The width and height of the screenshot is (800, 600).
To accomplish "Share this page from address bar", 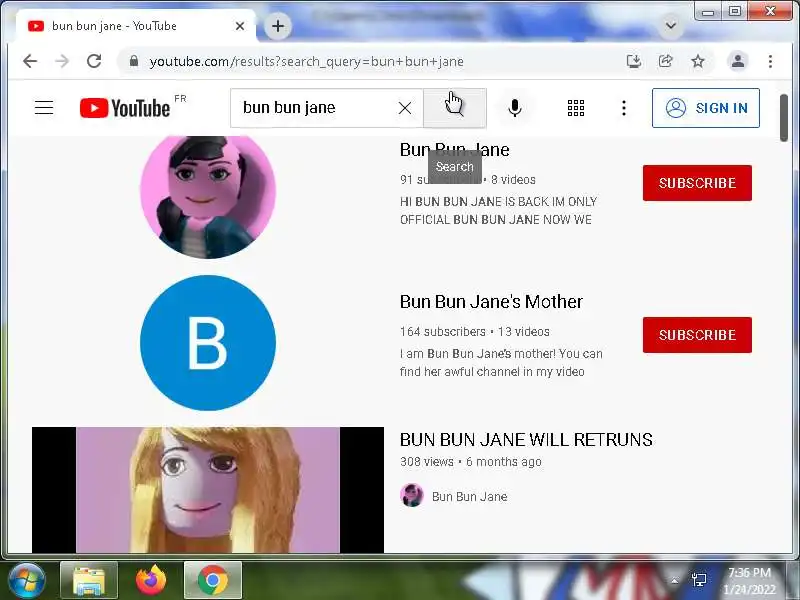I will (666, 61).
